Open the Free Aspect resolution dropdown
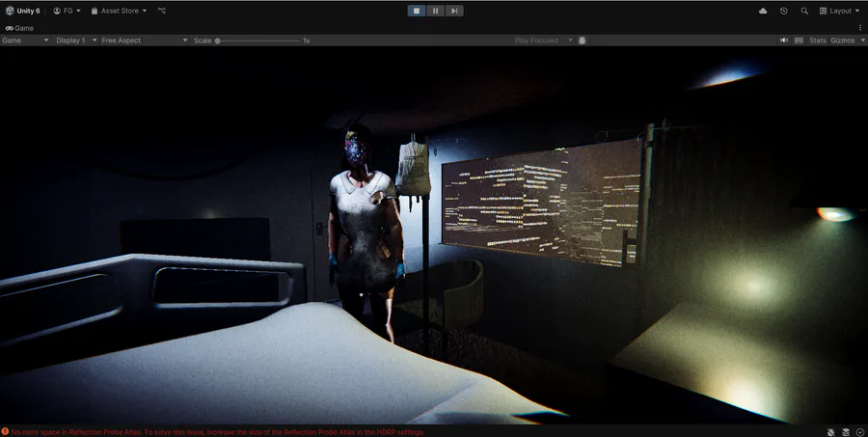The height and width of the screenshot is (437, 868). tap(144, 41)
